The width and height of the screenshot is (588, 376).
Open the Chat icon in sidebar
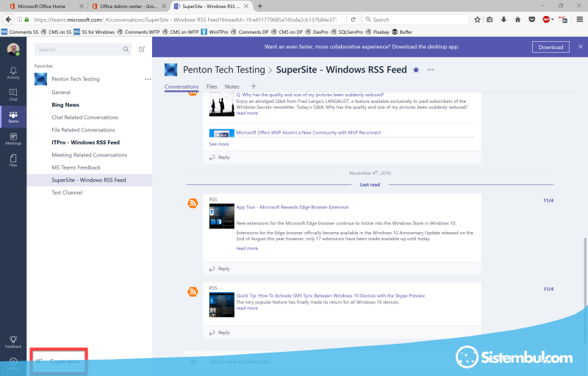pyautogui.click(x=13, y=95)
